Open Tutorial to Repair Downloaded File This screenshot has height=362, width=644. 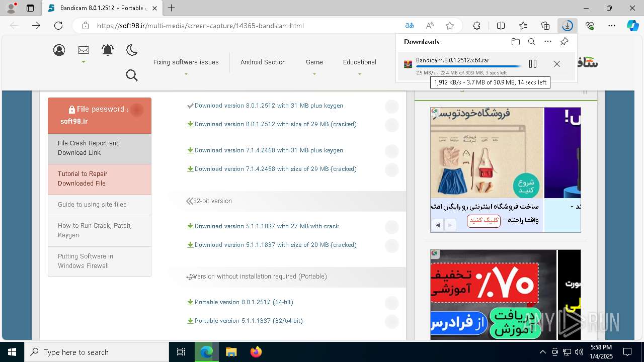point(100,179)
